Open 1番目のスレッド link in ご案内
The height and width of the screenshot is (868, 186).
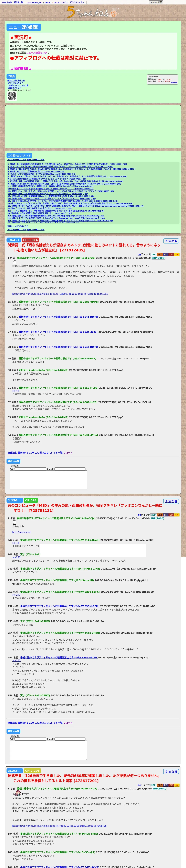[x=14, y=88]
